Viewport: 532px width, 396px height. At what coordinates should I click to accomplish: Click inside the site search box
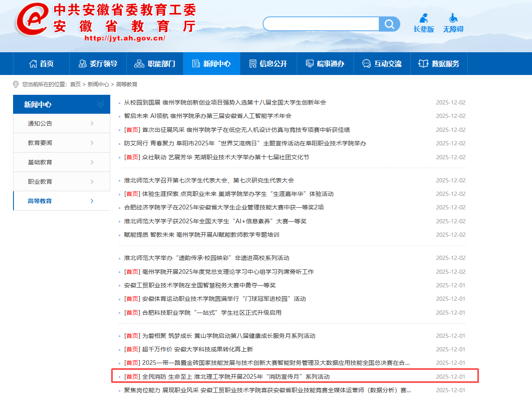click(321, 24)
